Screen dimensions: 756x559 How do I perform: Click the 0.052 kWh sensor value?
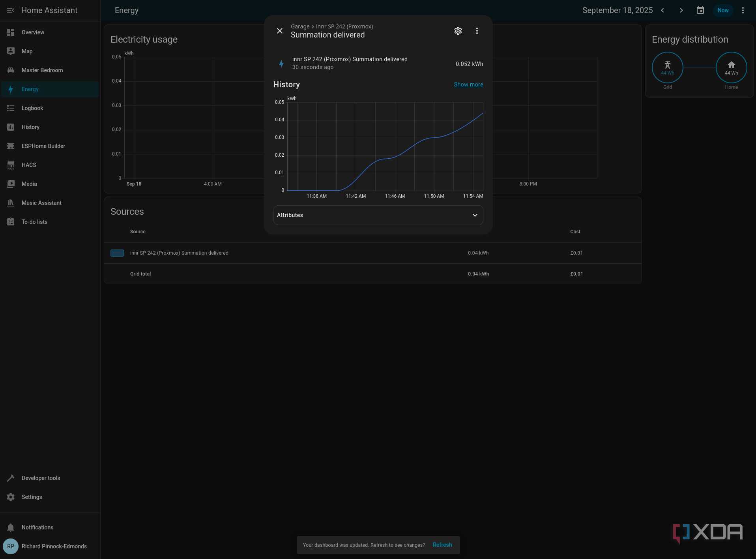point(469,64)
